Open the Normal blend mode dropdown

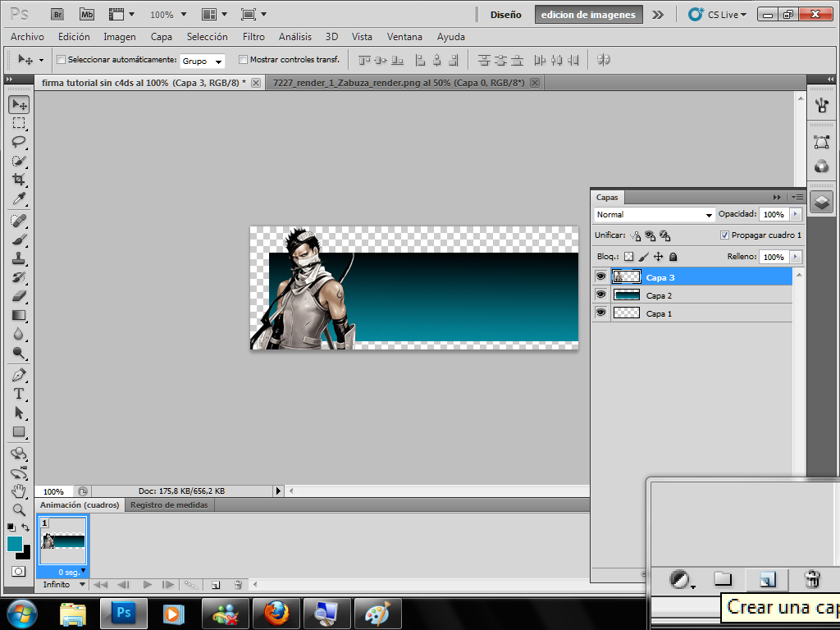654,214
